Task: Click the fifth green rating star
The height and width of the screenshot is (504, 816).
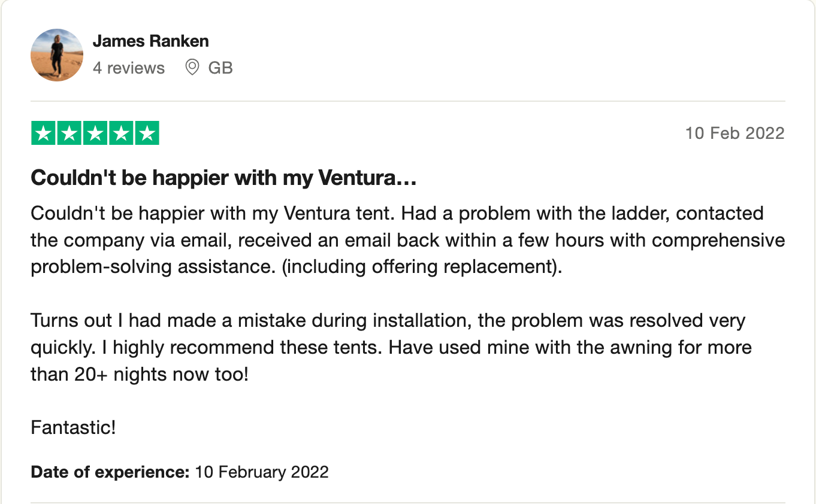Action: tap(146, 133)
